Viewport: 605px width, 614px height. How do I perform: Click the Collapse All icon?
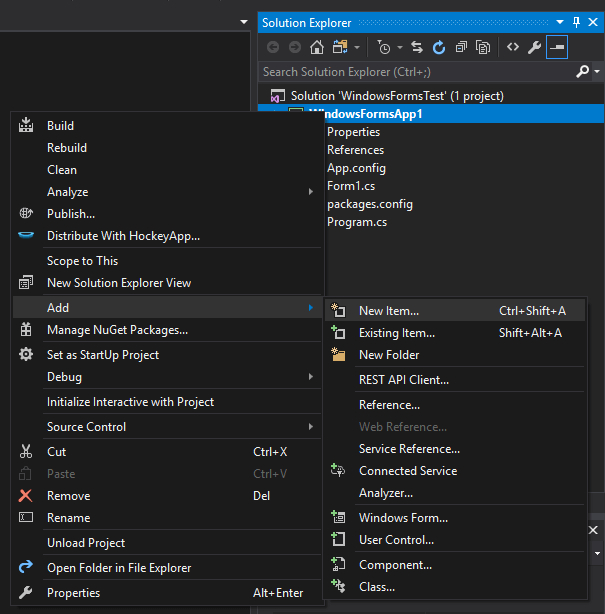(461, 47)
